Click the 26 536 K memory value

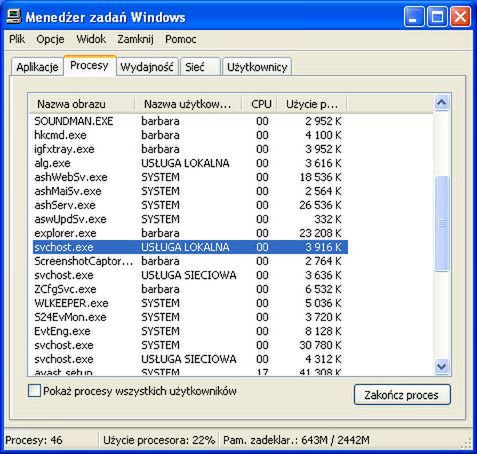coord(320,205)
